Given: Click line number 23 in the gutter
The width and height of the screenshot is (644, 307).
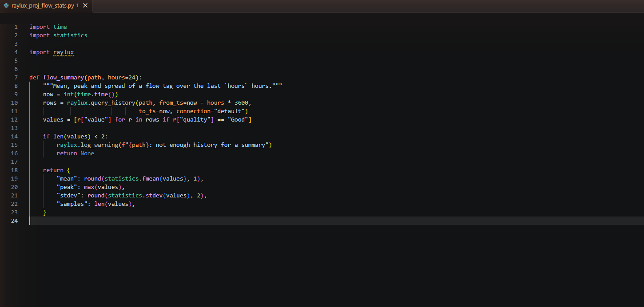Looking at the screenshot, I should (14, 212).
